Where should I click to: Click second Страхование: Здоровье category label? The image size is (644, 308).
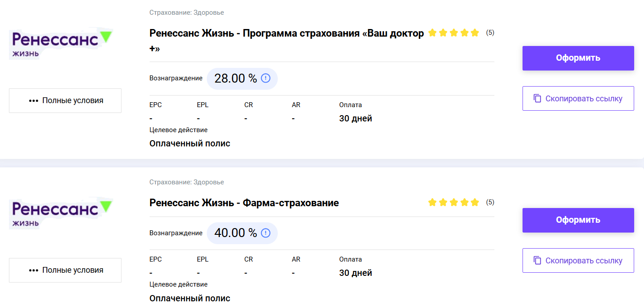click(187, 182)
